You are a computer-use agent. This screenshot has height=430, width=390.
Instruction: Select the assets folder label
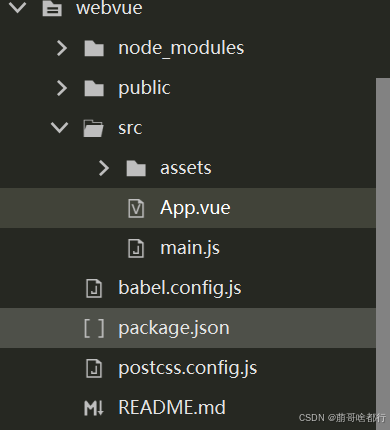click(x=186, y=168)
